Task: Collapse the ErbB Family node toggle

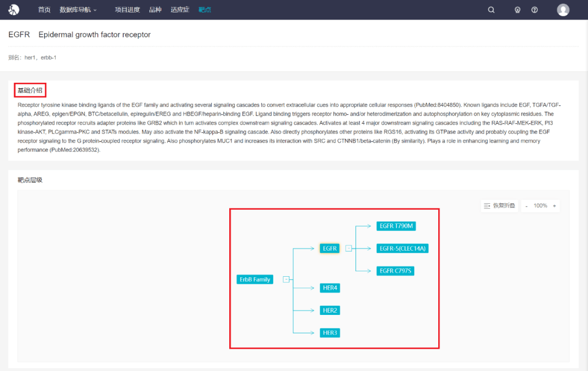Action: pos(286,279)
